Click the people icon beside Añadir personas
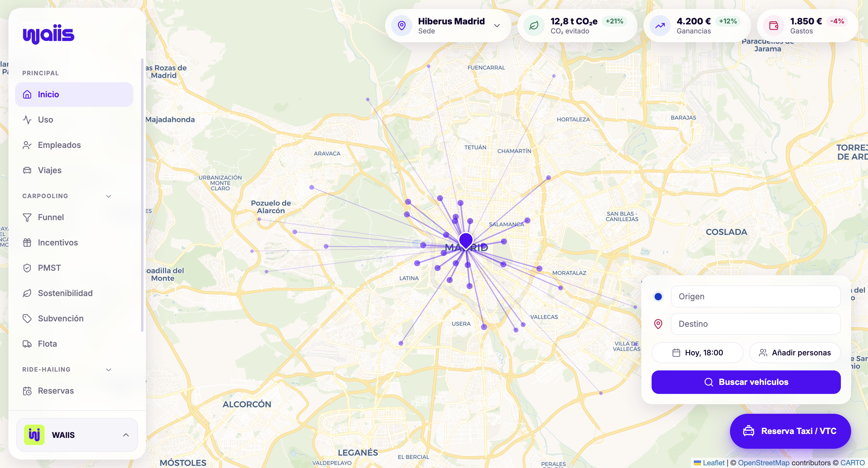Viewport: 868px width, 468px height. (x=763, y=353)
